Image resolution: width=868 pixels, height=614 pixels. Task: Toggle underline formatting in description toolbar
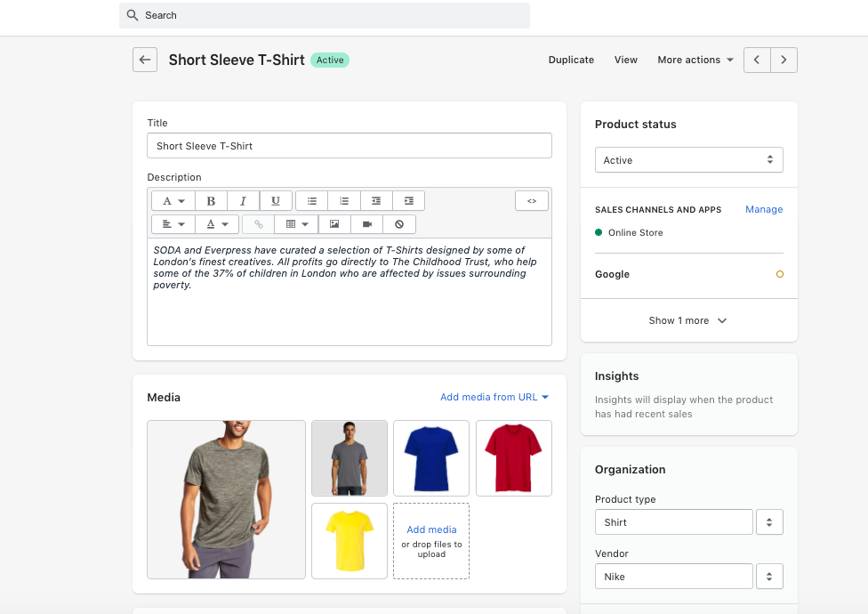(276, 201)
